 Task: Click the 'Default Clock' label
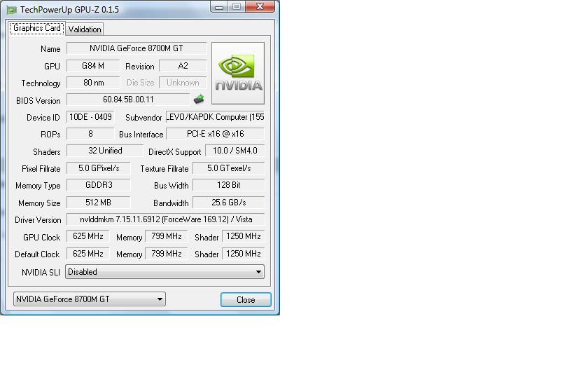(x=37, y=254)
